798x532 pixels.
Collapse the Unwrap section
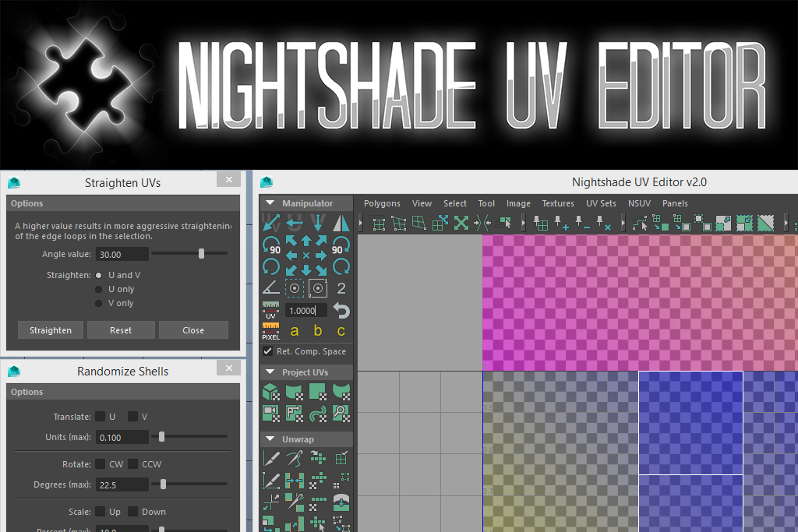coord(270,439)
